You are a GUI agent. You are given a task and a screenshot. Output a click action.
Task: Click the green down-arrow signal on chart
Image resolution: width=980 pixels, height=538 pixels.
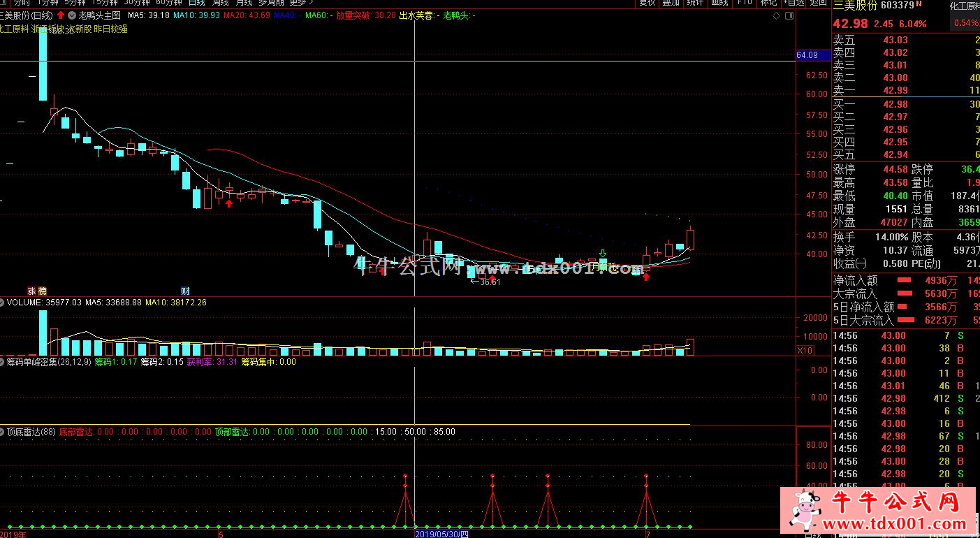(603, 252)
